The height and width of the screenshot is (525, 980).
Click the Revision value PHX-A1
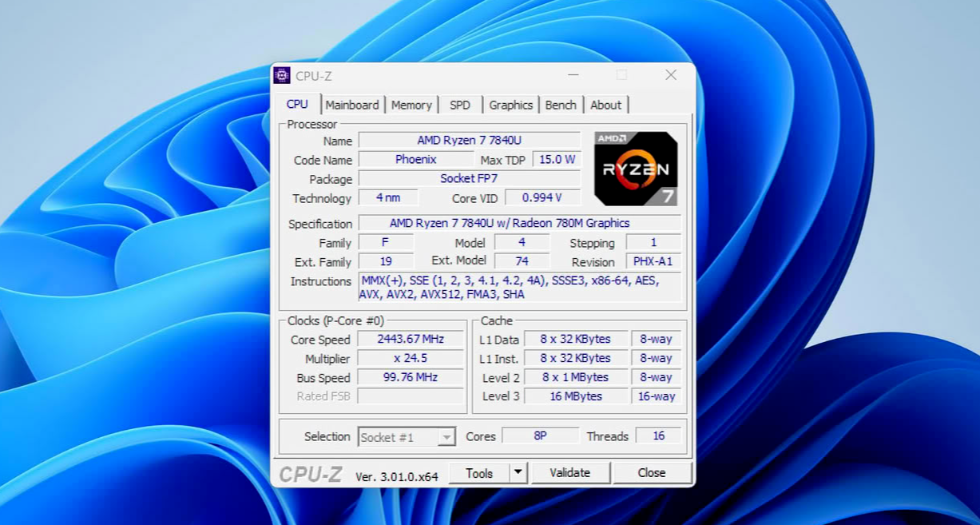(x=653, y=262)
